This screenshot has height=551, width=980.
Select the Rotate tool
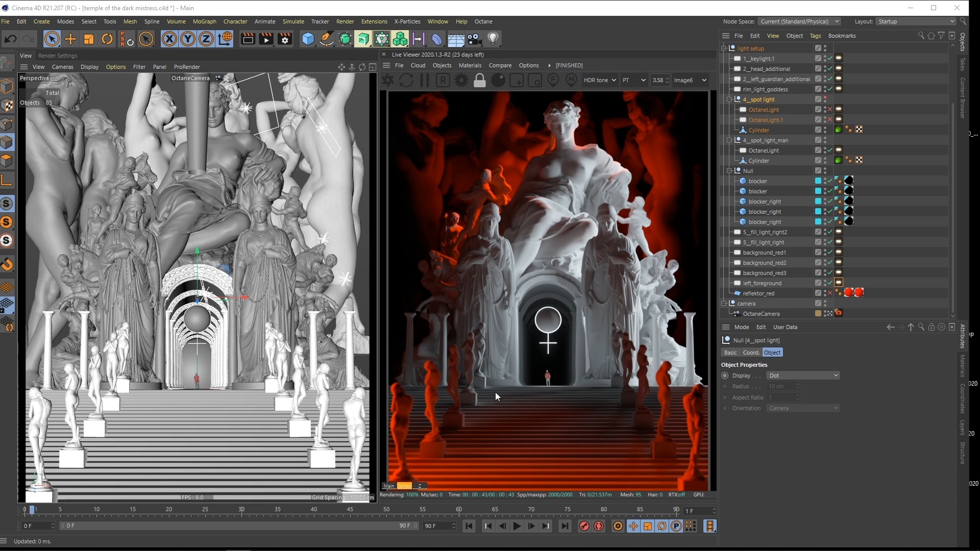107,39
